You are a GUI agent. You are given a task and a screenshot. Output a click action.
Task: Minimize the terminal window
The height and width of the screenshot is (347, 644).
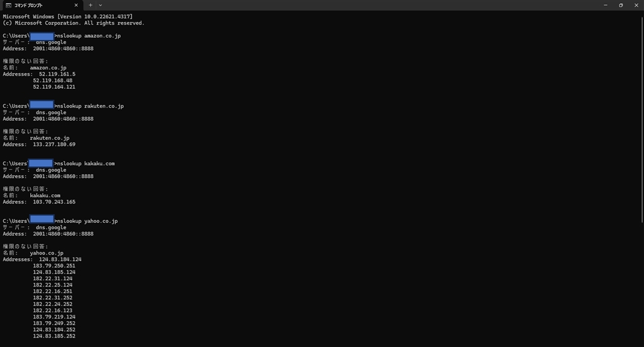[x=606, y=5]
